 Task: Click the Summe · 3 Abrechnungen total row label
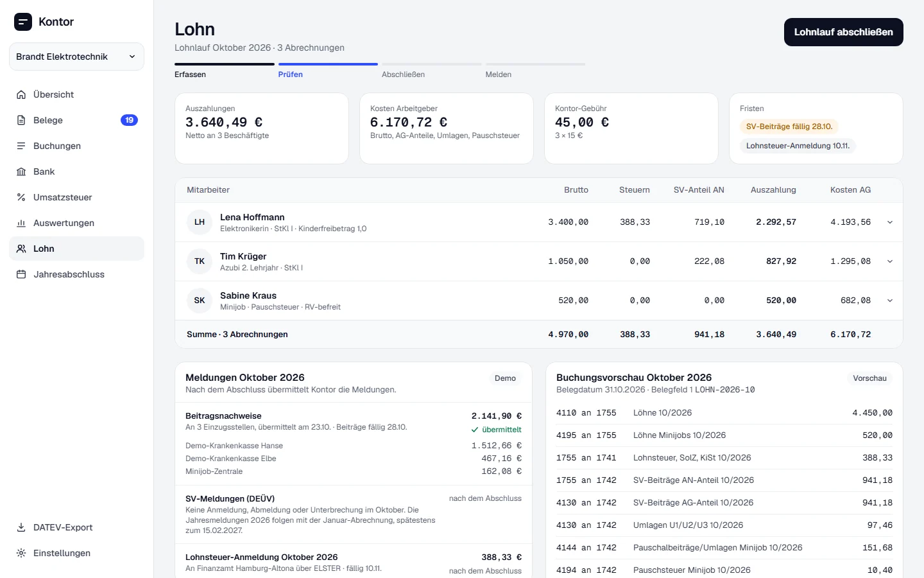click(x=237, y=335)
